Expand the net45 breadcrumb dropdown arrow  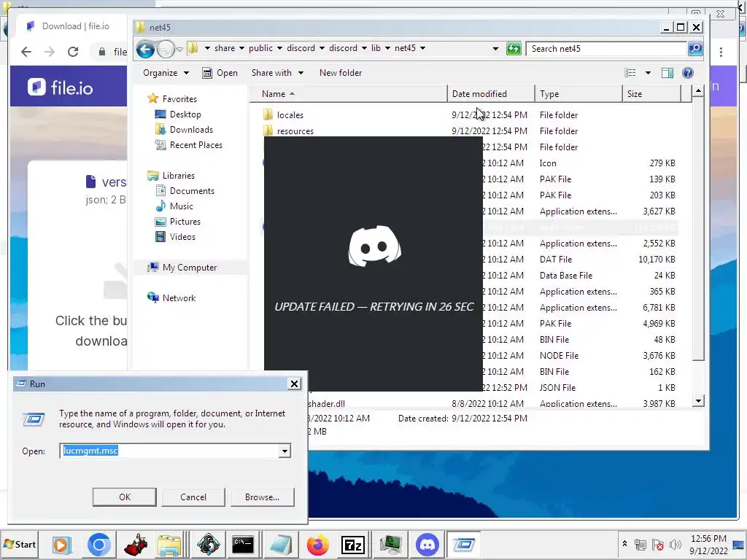(422, 48)
